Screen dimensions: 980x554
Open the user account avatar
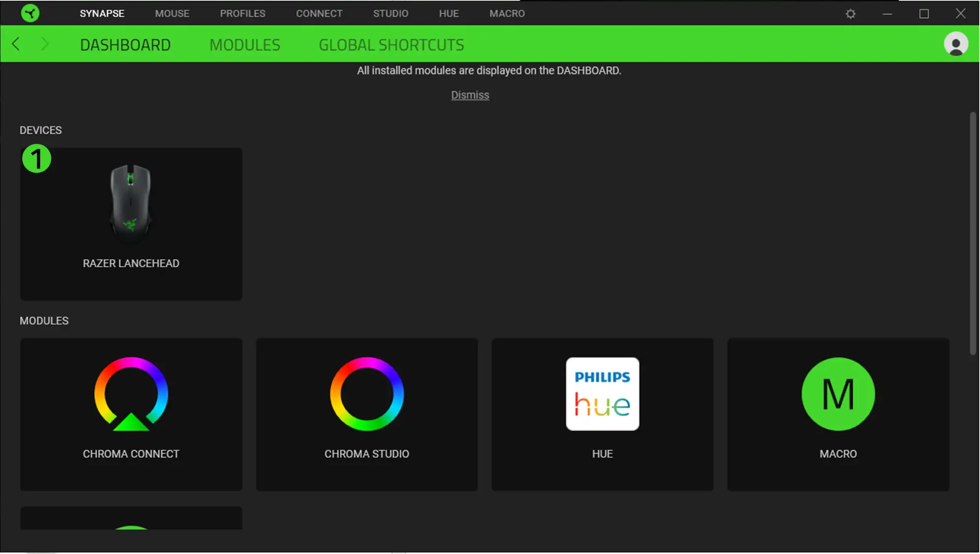pyautogui.click(x=956, y=44)
